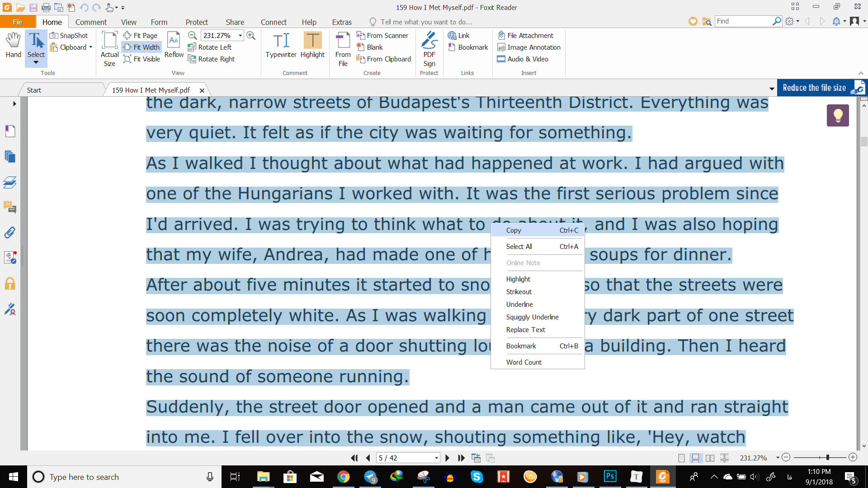868x488 pixels.
Task: Open the zoom percentage dropdown in ribbon
Action: [x=240, y=35]
